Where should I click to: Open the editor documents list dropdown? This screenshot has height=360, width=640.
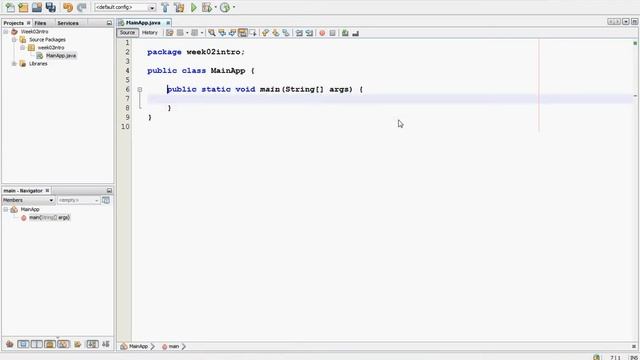[x=626, y=22]
